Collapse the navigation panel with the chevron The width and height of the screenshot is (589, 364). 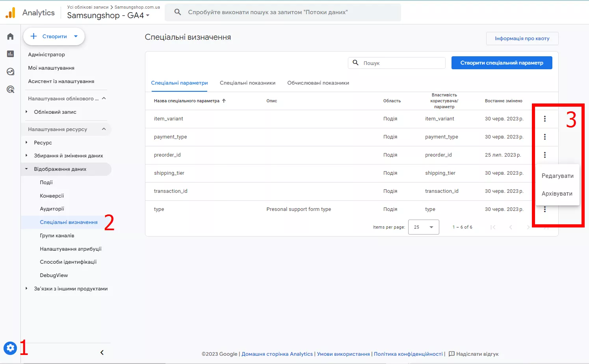click(x=102, y=353)
